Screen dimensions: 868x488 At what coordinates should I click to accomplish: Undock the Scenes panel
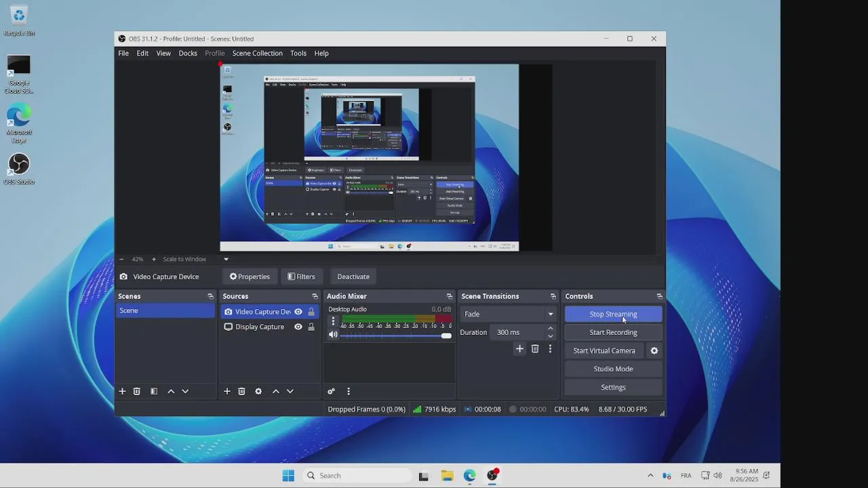(210, 296)
